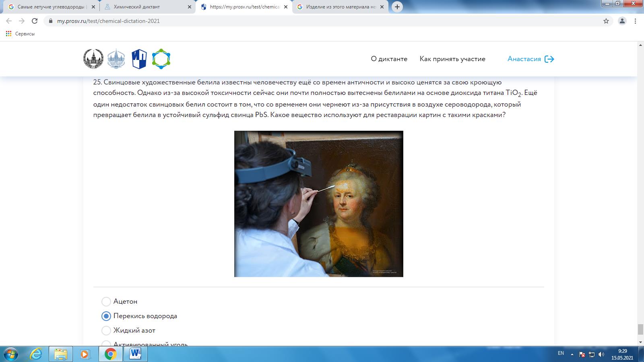Screen dimensions: 644x362
Task: Click the page scrollbar thumb
Action: [x=640, y=329]
